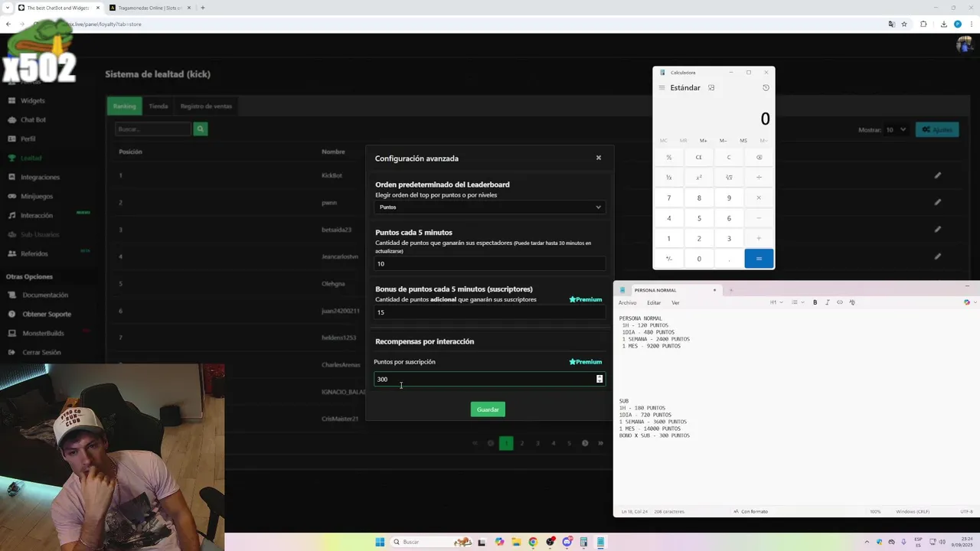Open Notepad list style dropdown
The height and width of the screenshot is (551, 980).
pos(796,302)
